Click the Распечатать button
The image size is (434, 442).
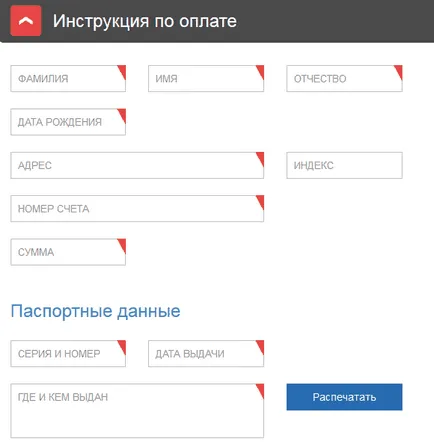[344, 397]
